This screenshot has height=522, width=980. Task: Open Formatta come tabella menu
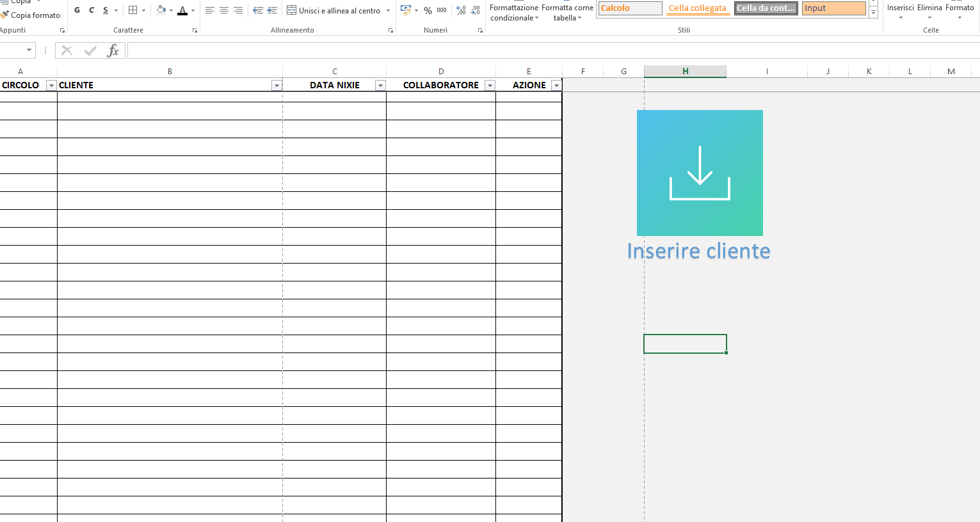567,12
